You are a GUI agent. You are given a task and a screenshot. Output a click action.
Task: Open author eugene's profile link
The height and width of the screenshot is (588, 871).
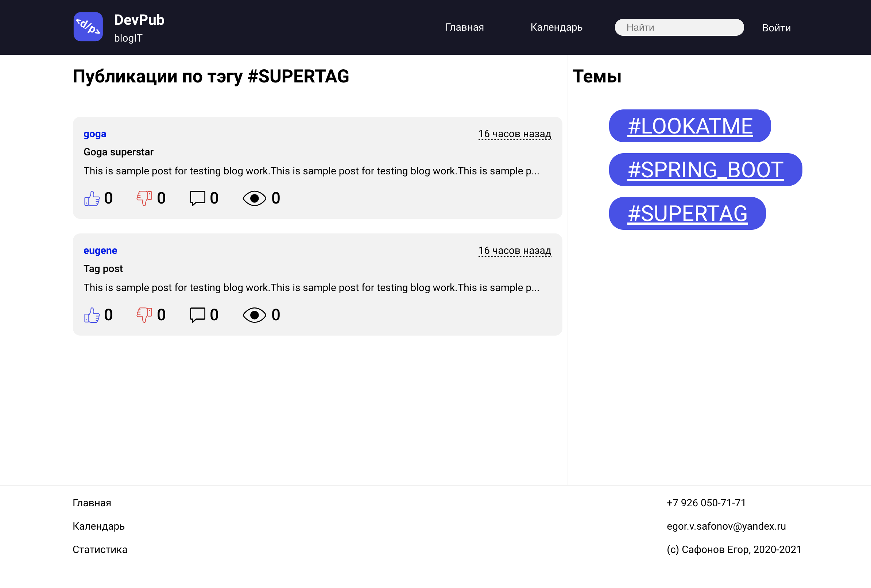100,250
